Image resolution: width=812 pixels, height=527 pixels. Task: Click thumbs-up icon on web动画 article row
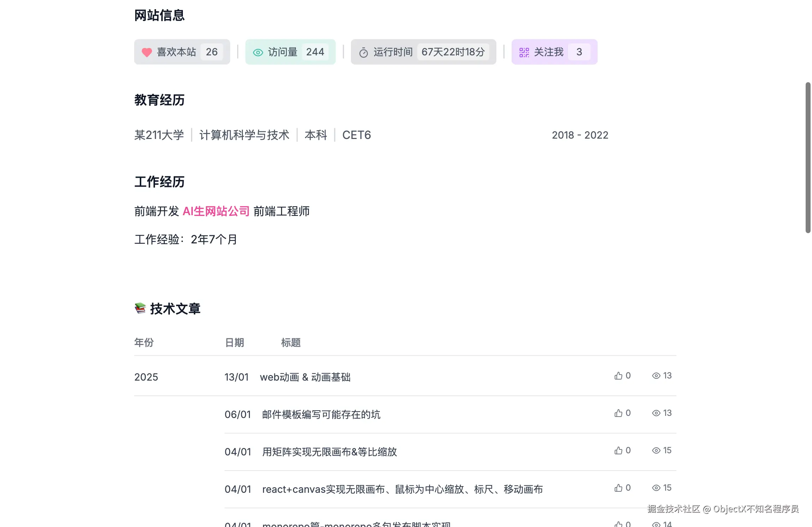[x=618, y=376]
